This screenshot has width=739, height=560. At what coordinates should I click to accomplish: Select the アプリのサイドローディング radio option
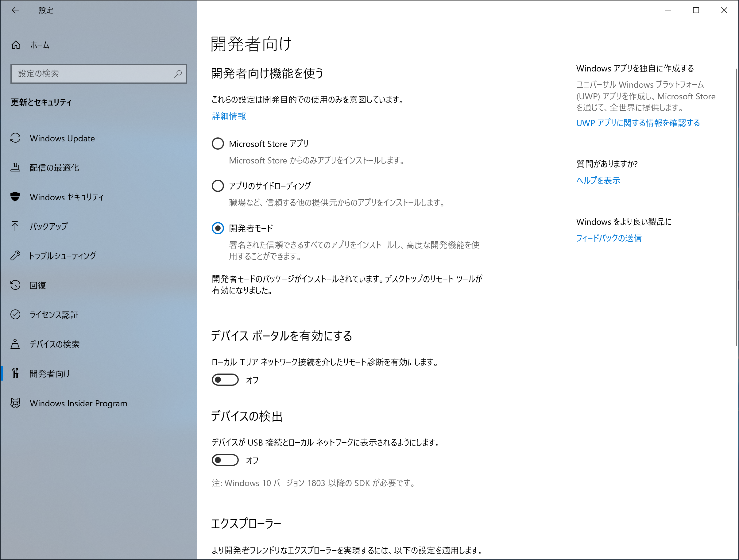[218, 186]
